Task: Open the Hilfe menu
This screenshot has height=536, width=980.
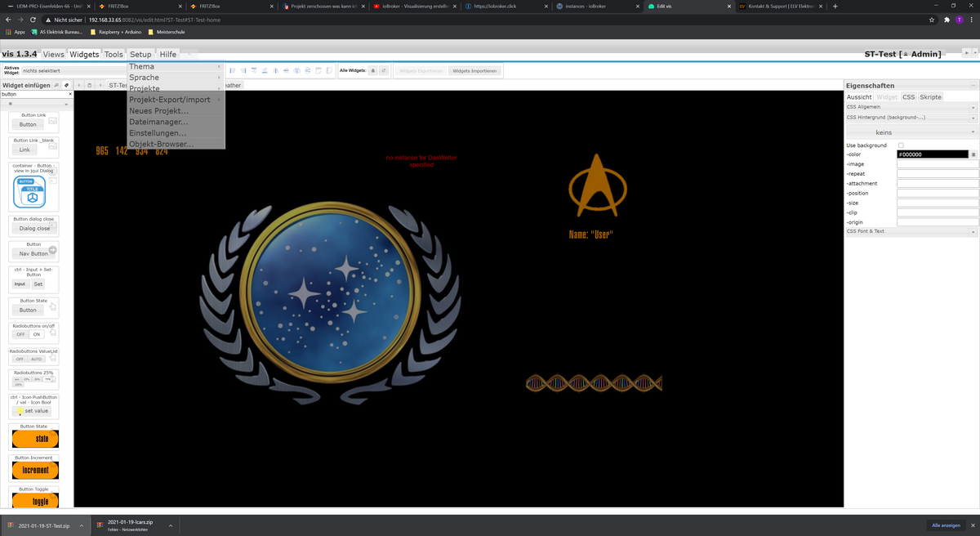Action: (x=167, y=54)
